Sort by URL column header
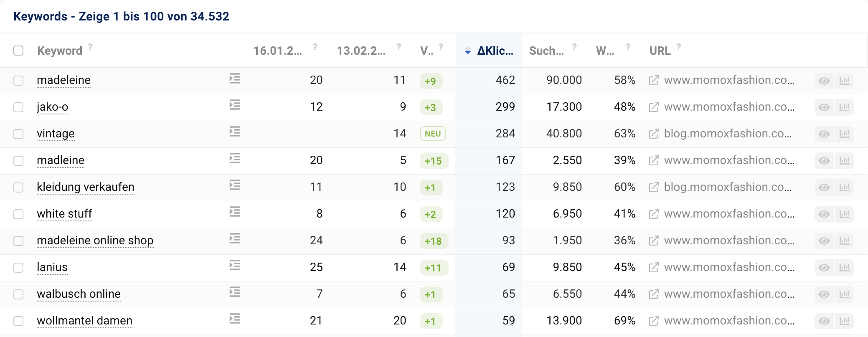 click(660, 51)
